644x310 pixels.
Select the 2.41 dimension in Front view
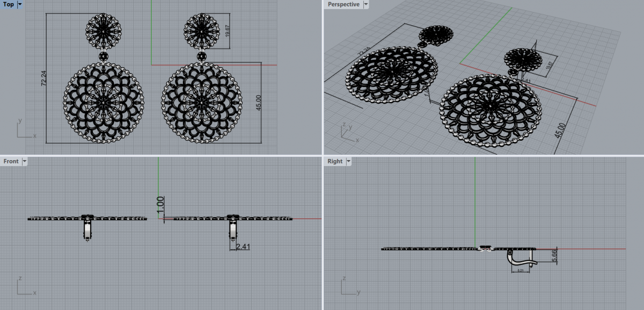(244, 247)
